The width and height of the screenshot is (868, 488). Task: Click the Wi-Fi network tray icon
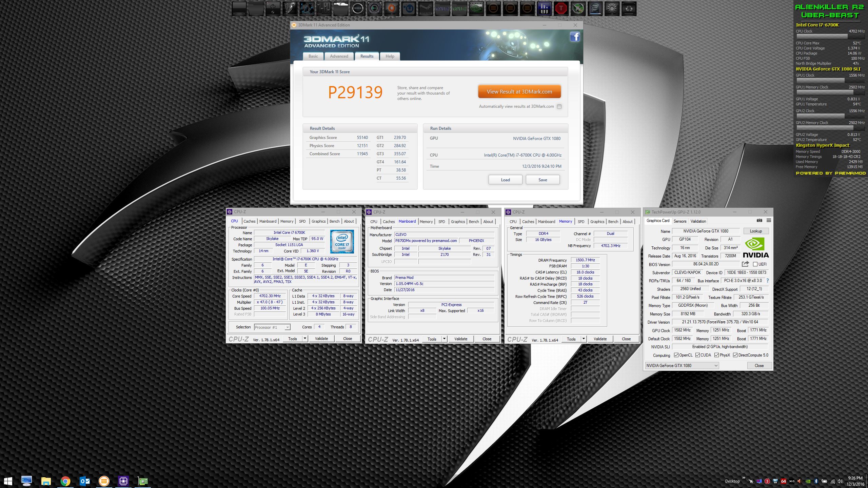(x=832, y=481)
